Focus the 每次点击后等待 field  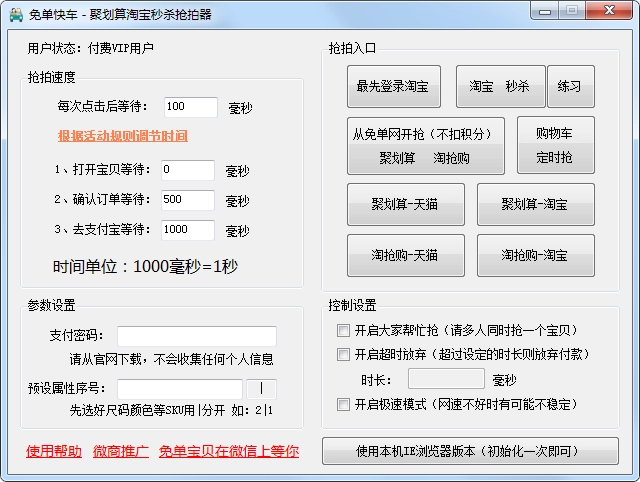tap(191, 107)
